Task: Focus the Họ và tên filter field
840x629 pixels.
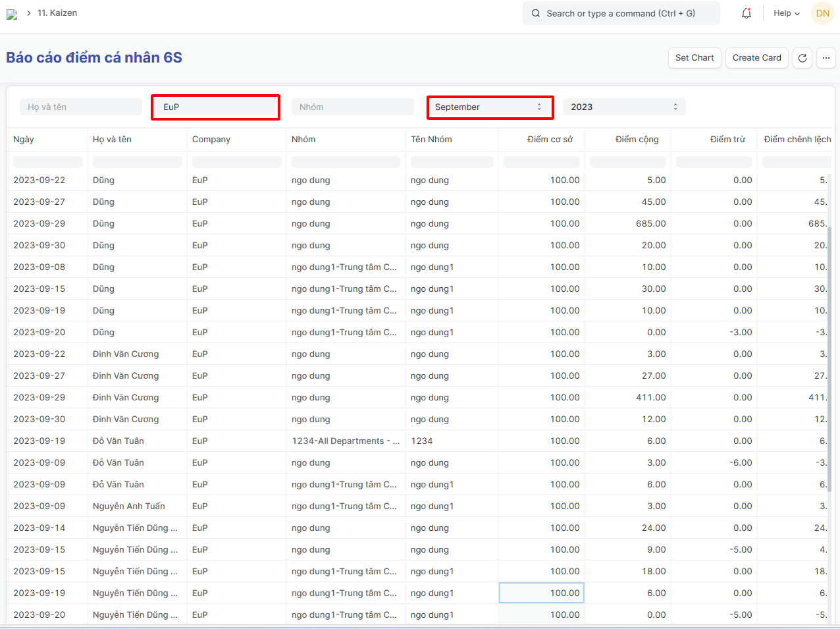Action: [x=81, y=107]
